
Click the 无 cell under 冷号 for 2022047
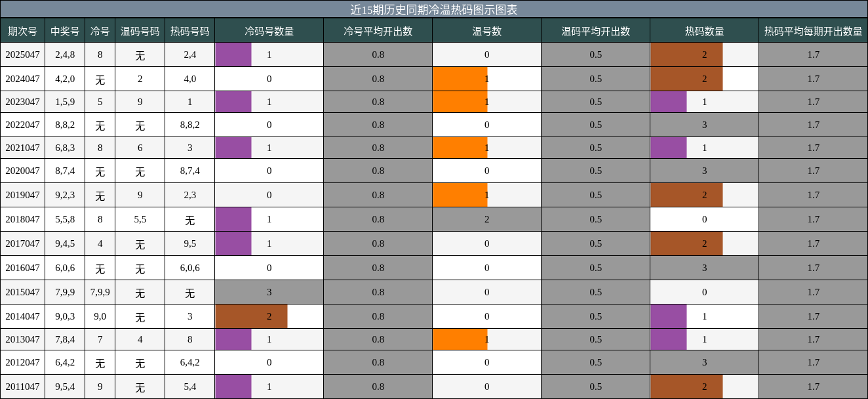pos(100,125)
